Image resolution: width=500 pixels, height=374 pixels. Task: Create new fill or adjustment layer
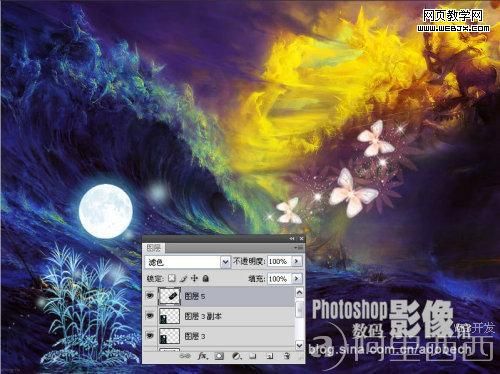(236, 356)
